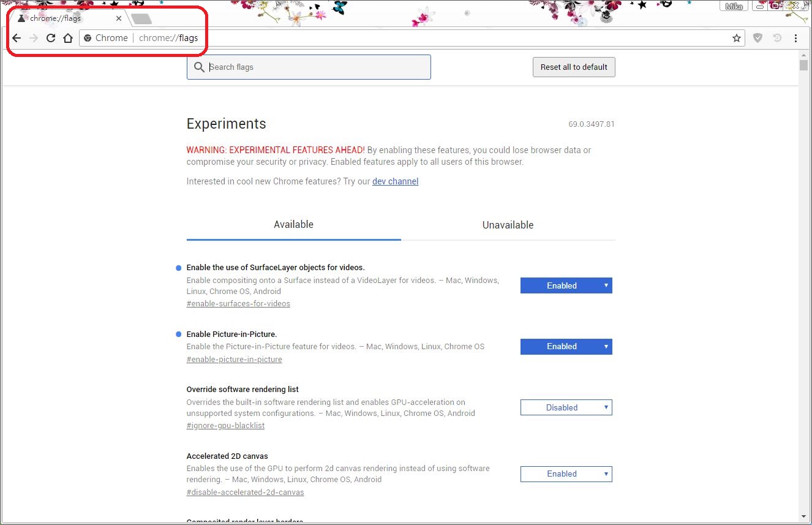The height and width of the screenshot is (525, 812).
Task: Click the shield extension icon
Action: [x=757, y=38]
